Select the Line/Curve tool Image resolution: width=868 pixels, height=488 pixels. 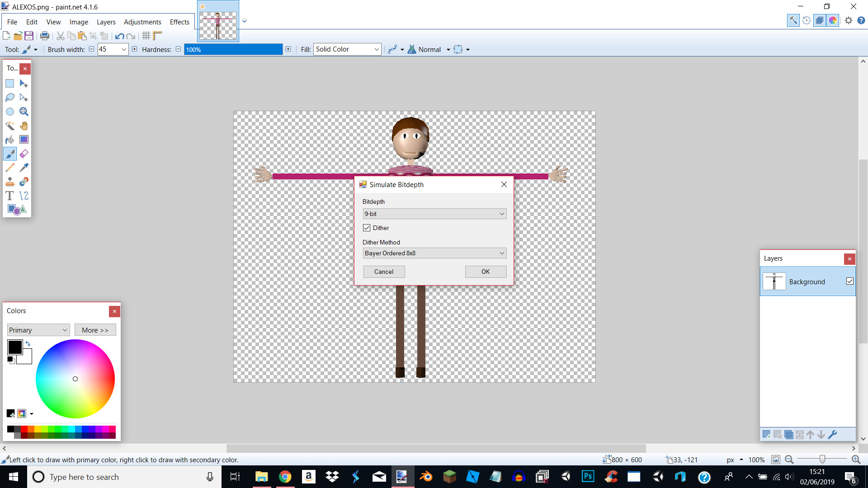pyautogui.click(x=24, y=196)
